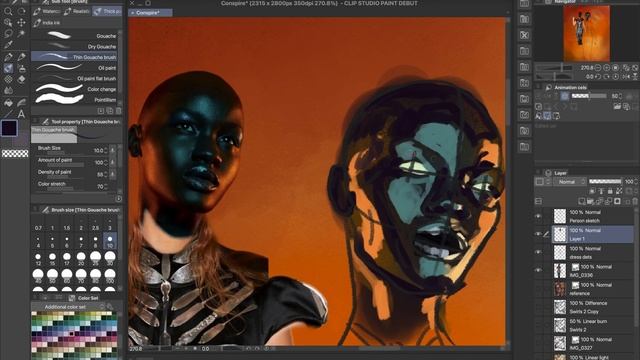The width and height of the screenshot is (640, 360).
Task: Click the Density of paint stepper arrows
Action: pos(106,174)
